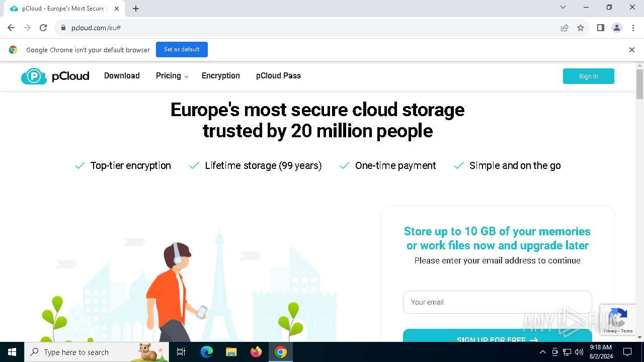Viewport: 644px width, 362px height.
Task: Click the 'Simple and on the go' text
Action: [515, 165]
